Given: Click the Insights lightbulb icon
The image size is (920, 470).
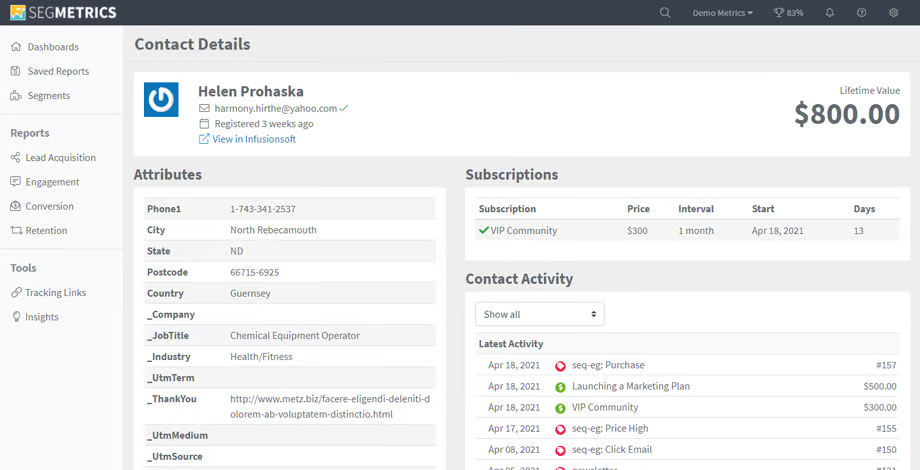Looking at the screenshot, I should click(x=16, y=317).
